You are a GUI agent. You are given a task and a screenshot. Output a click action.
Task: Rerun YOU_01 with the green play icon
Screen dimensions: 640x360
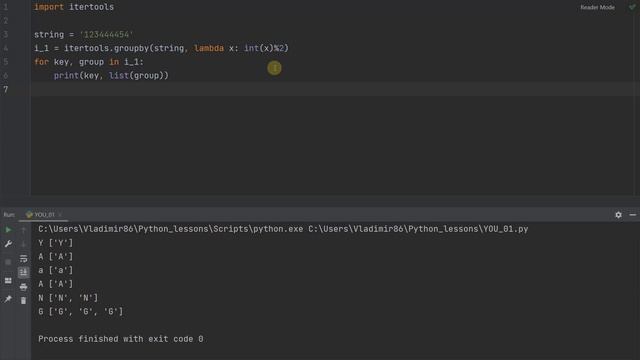(8, 230)
